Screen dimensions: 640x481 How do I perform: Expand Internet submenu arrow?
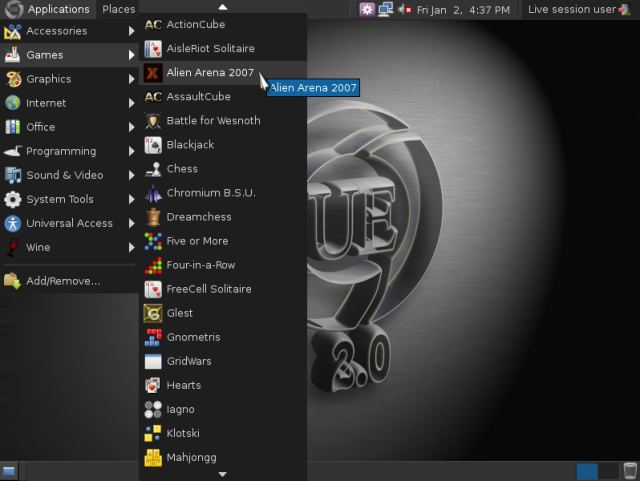(131, 103)
